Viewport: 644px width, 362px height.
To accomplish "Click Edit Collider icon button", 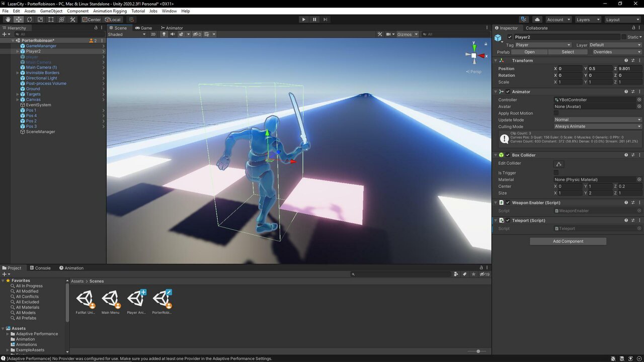I will coord(558,164).
